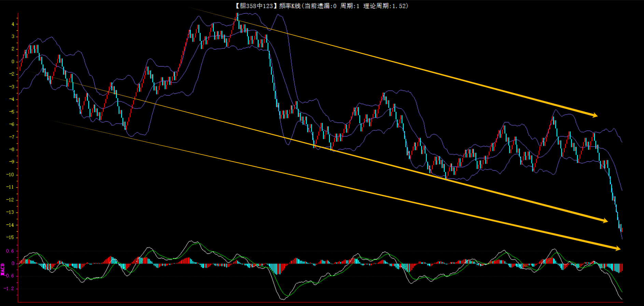Click the "0.6" MACD axis label

pos(10,251)
